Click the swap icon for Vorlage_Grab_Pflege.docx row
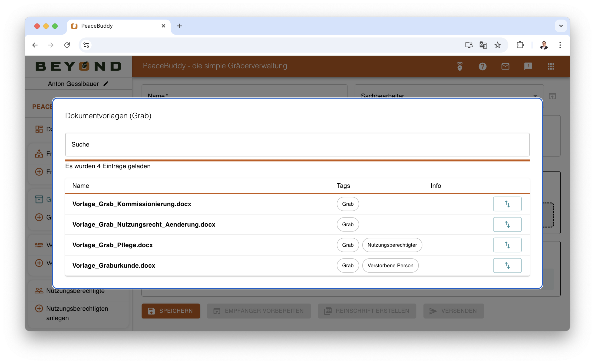595x364 pixels. 507,245
